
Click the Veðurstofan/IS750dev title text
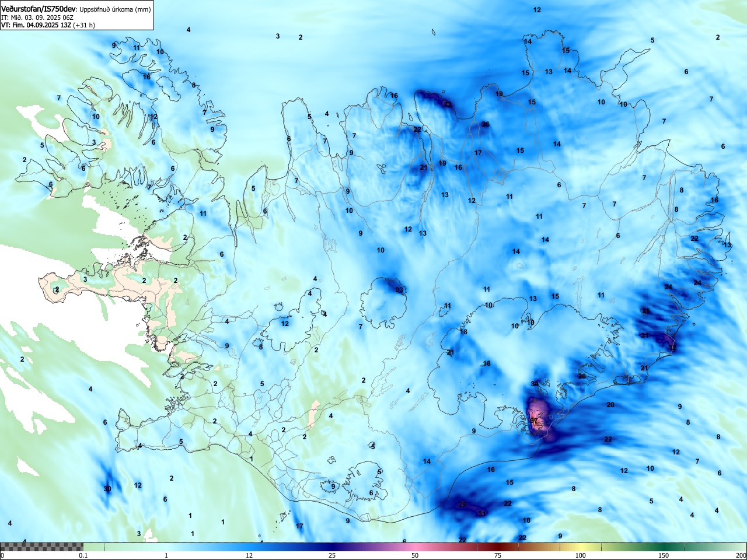pos(39,9)
